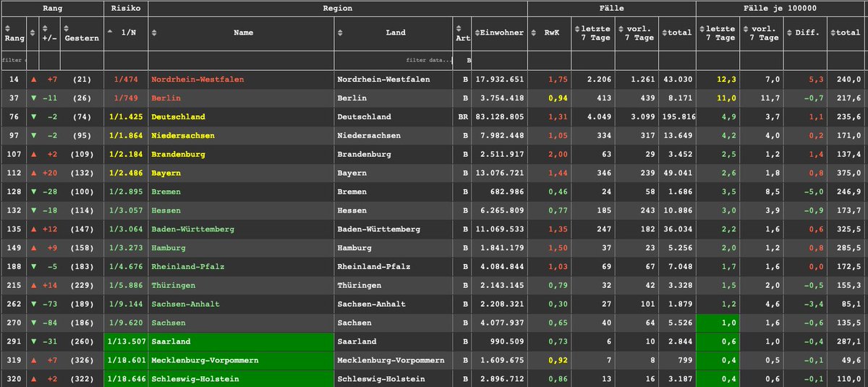Screen dimensions: 868x387
Task: Sort Fälle letzte 7 Tage column arrows
Action: coord(578,28)
